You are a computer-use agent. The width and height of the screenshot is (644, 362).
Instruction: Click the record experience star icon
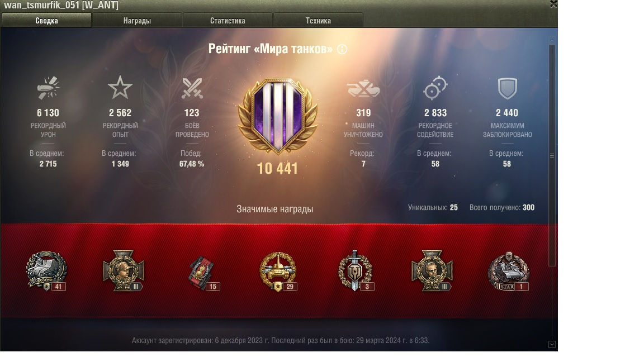(120, 87)
